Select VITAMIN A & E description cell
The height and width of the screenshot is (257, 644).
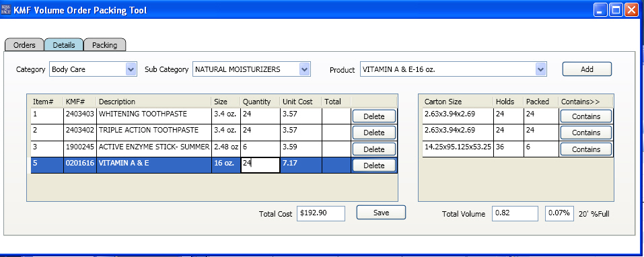(x=154, y=165)
